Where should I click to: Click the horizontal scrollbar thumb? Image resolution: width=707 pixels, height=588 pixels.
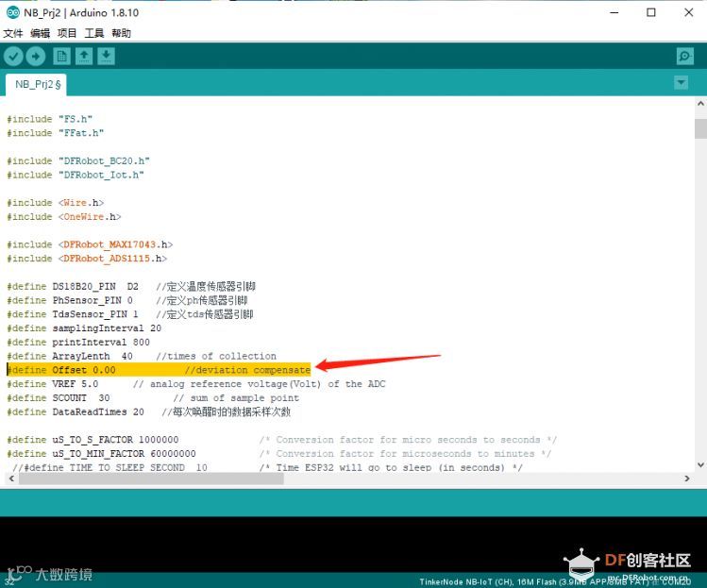(151, 479)
